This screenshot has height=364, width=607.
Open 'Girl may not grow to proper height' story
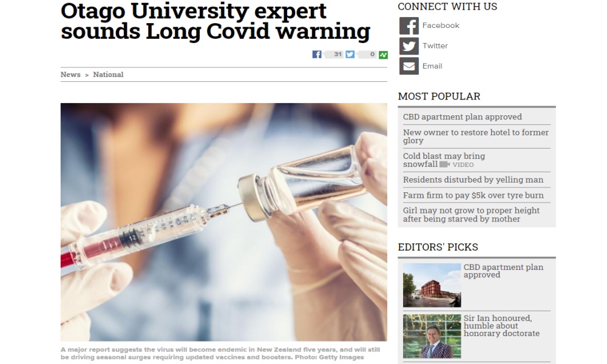(471, 215)
